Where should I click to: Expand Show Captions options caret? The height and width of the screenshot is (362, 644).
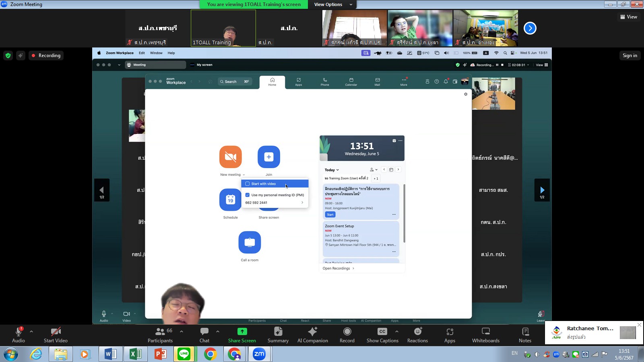[x=397, y=331]
